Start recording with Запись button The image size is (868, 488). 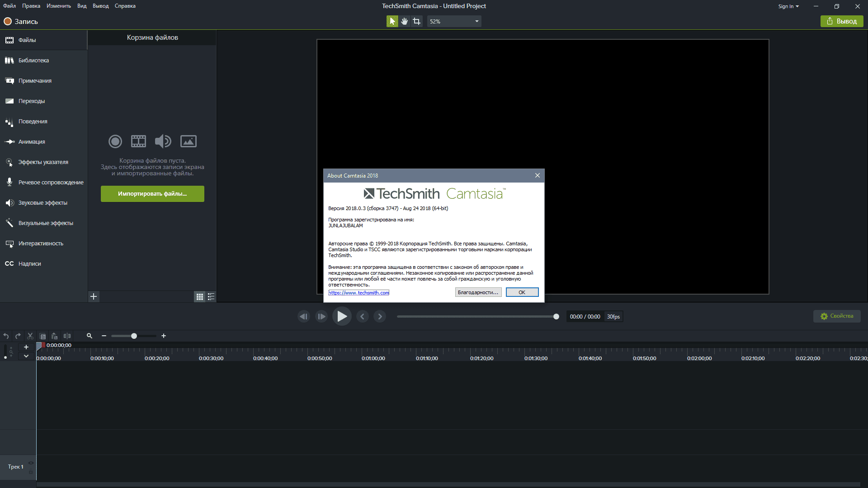coord(21,21)
